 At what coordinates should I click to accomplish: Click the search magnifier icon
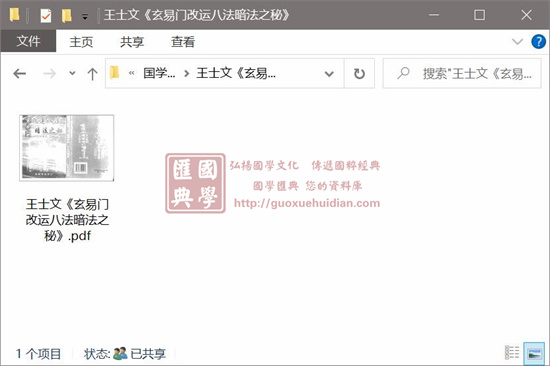(x=403, y=73)
